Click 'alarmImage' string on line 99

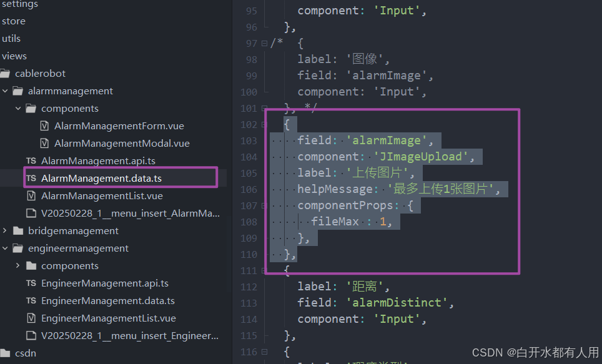pyautogui.click(x=386, y=76)
